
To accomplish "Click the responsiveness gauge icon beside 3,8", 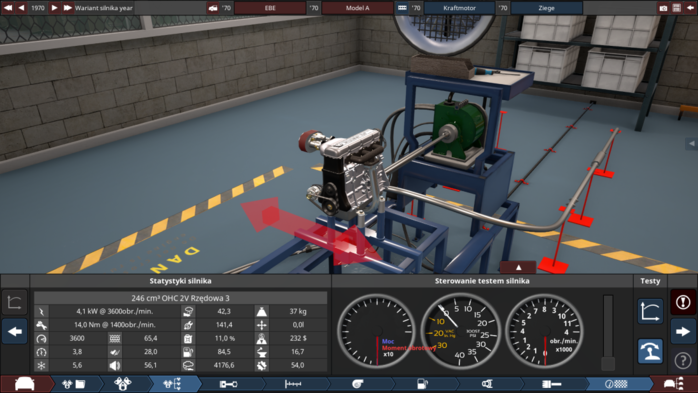I will (41, 352).
